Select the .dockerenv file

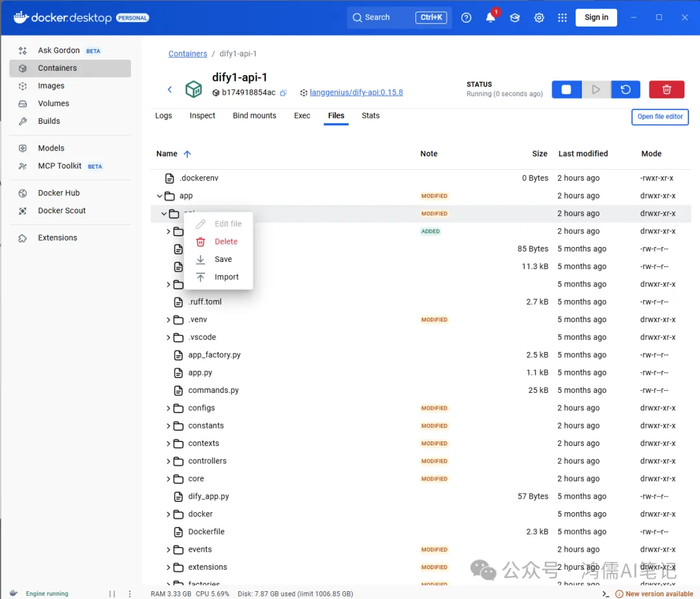(x=199, y=178)
